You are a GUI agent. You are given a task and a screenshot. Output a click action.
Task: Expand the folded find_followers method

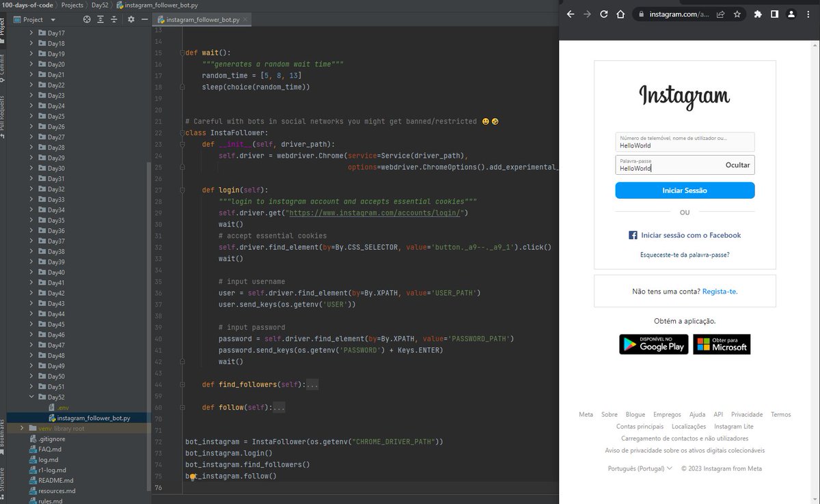pyautogui.click(x=312, y=384)
